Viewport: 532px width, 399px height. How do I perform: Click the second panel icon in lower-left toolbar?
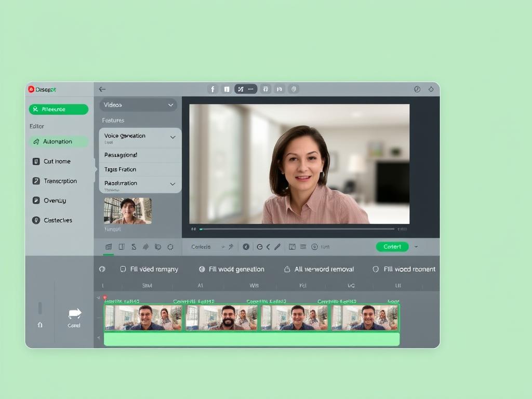pos(122,247)
